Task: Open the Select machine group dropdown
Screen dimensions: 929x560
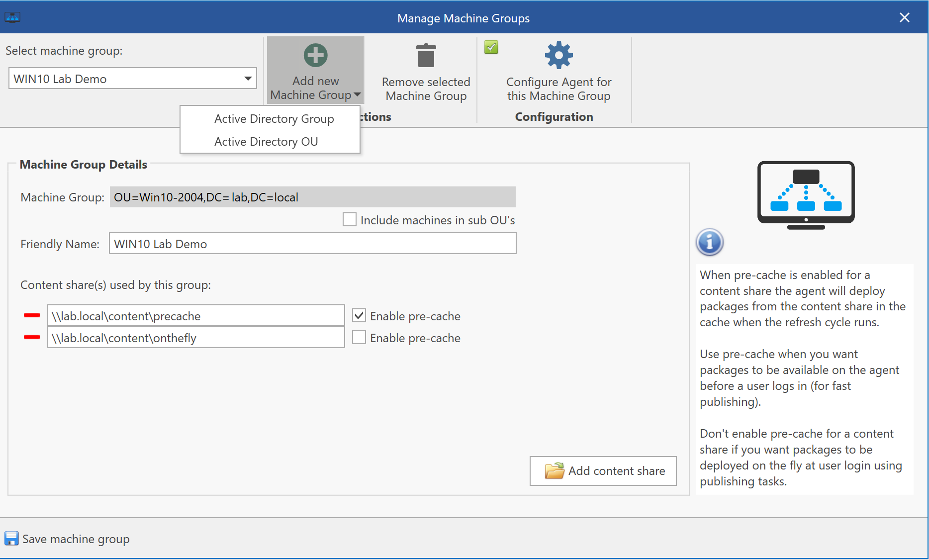Action: (x=248, y=79)
